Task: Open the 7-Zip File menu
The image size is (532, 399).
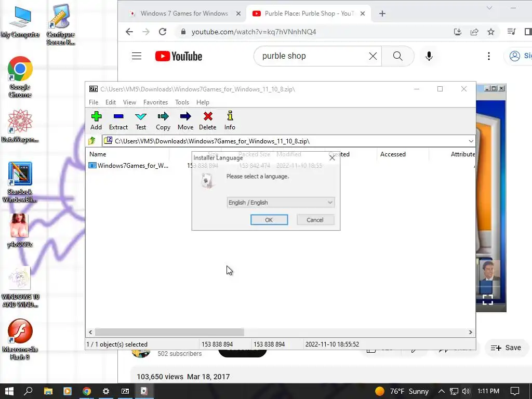Action: click(x=94, y=102)
